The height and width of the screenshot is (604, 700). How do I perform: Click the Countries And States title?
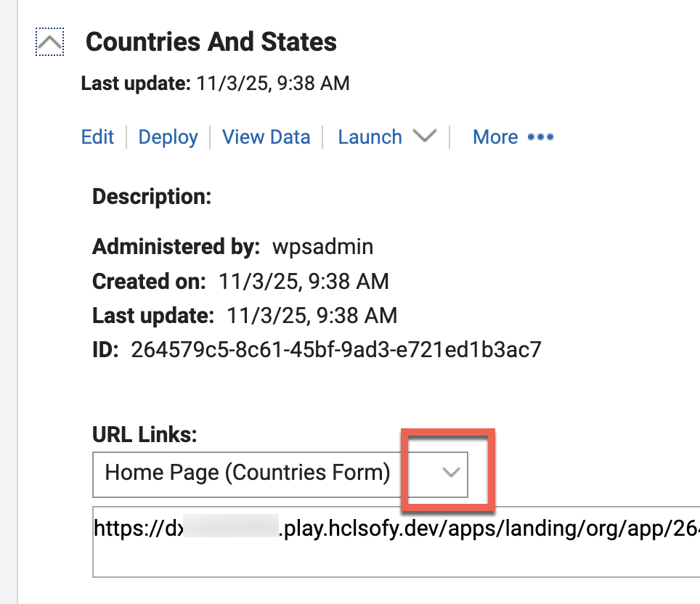pos(211,42)
